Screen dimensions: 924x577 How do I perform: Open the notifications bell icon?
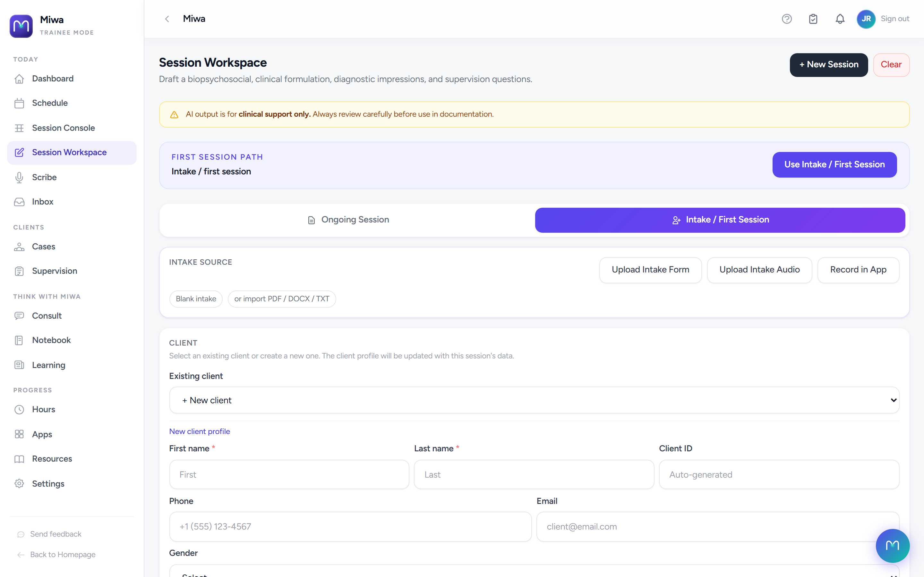pyautogui.click(x=840, y=19)
